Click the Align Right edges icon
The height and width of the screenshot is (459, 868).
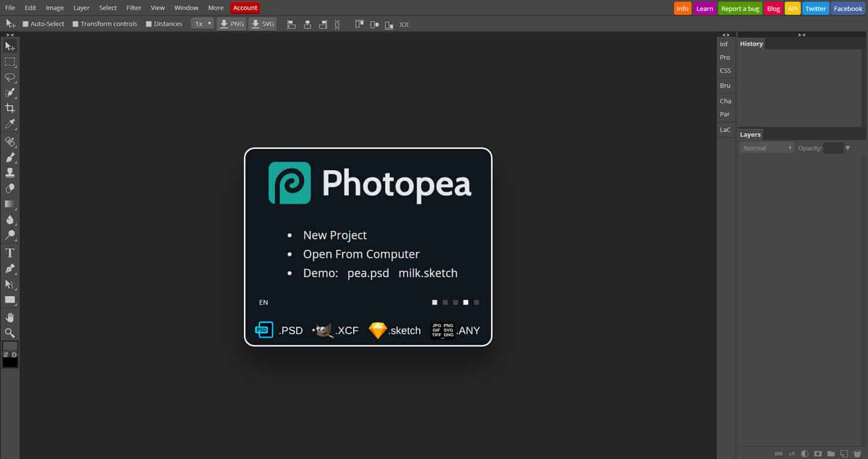323,24
